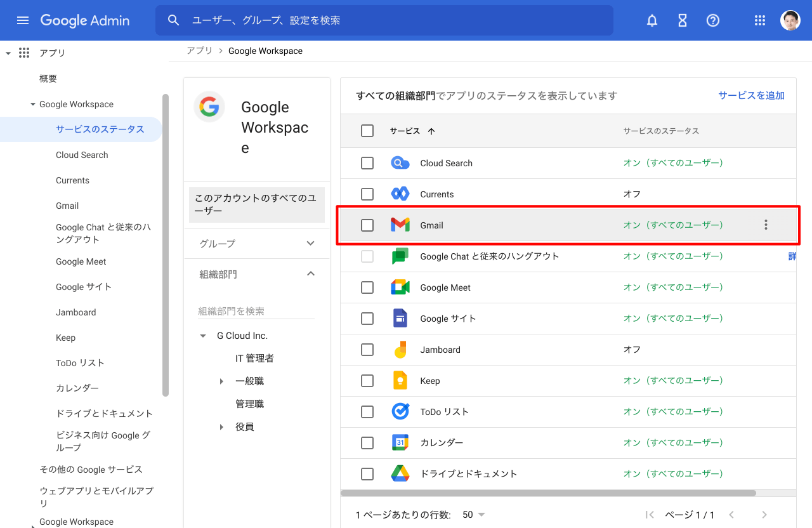
Task: Open the Google apps grid launcher
Action: click(760, 20)
